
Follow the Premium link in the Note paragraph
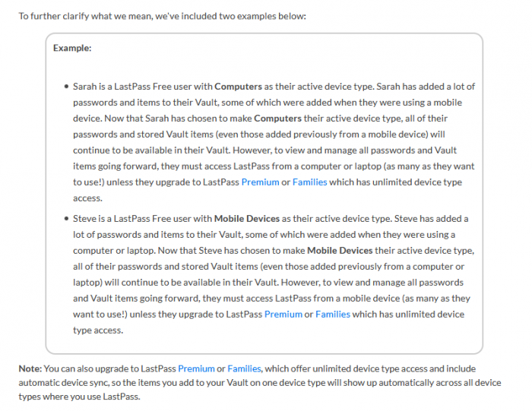(x=196, y=368)
